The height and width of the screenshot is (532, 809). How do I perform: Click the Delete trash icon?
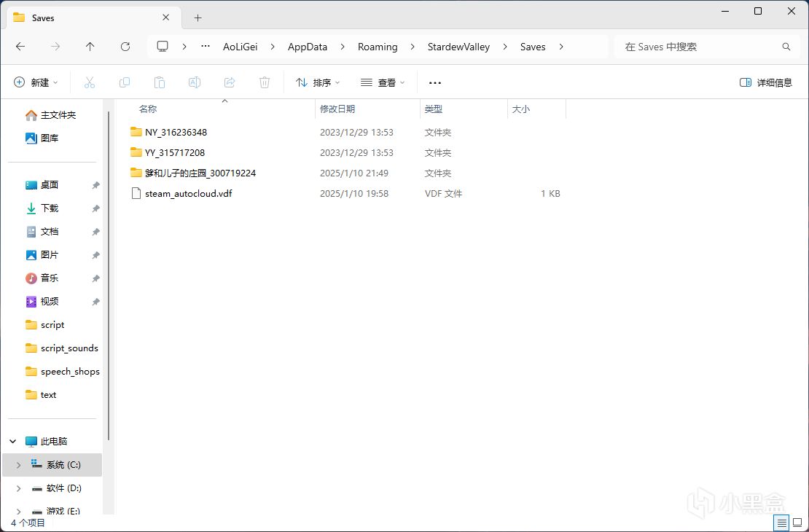pyautogui.click(x=265, y=82)
